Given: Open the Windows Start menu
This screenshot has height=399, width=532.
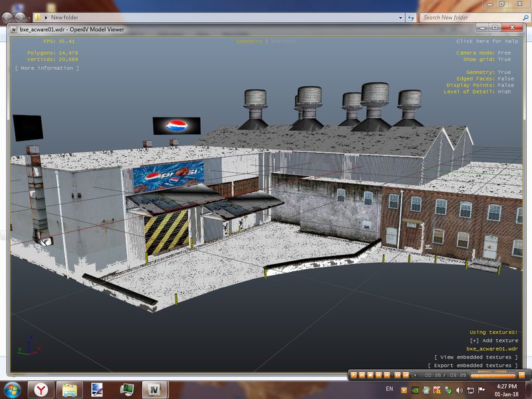Looking at the screenshot, I should coord(12,390).
